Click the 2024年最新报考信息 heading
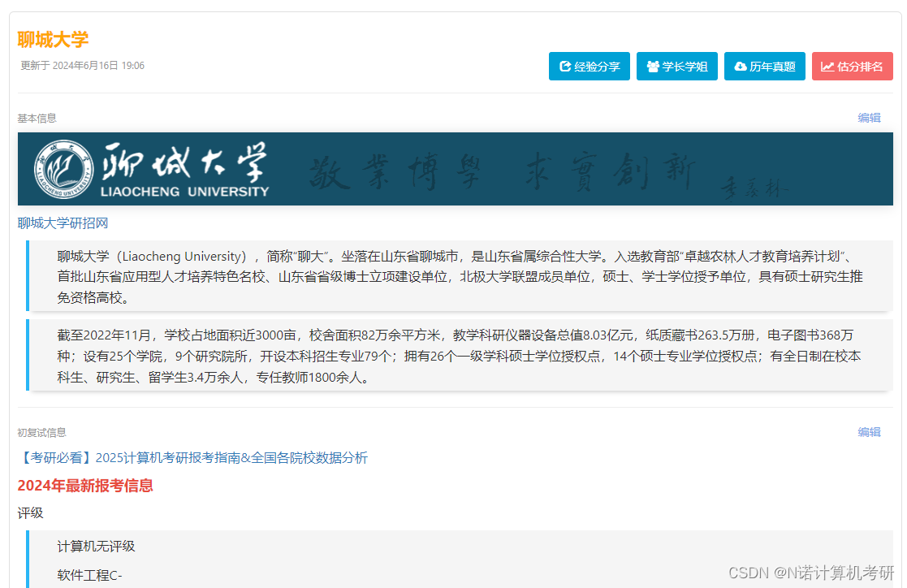The width and height of the screenshot is (907, 588). click(85, 485)
